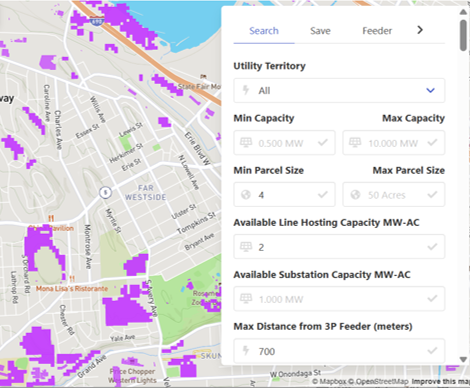Click the Min Capacity solar panel icon
This screenshot has width=470, height=388.
point(246,143)
